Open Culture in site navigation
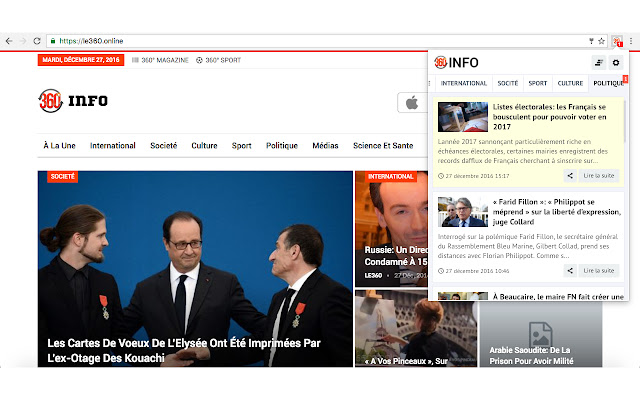This screenshot has height=400, width=640. click(204, 145)
